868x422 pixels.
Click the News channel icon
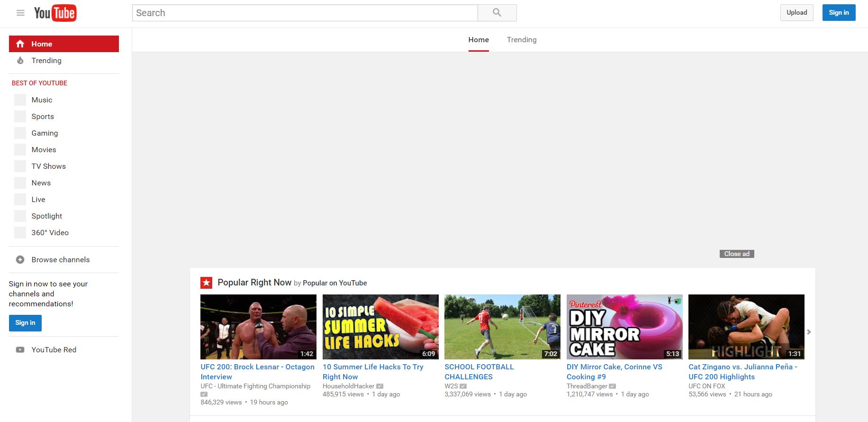(x=20, y=183)
